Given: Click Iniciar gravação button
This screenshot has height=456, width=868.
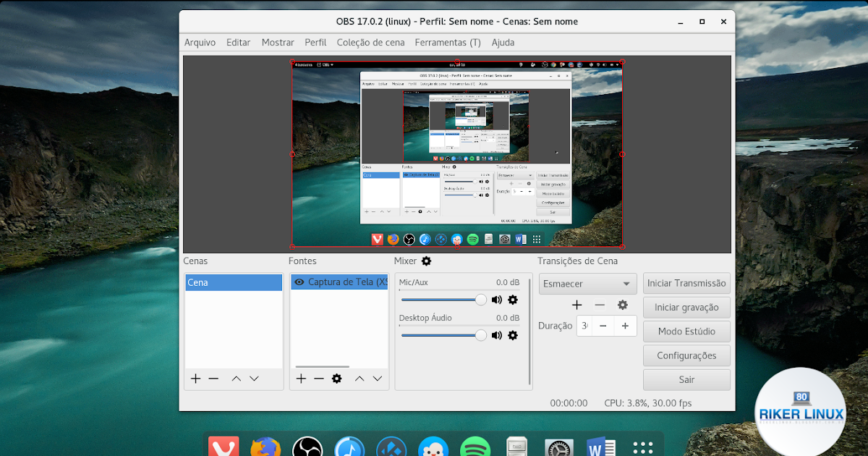Looking at the screenshot, I should click(686, 308).
